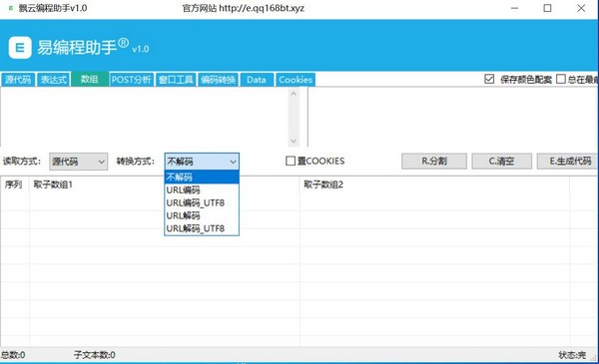Screen dimensions: 599x364
Task: Click the white E logo icon
Action: click(x=20, y=48)
